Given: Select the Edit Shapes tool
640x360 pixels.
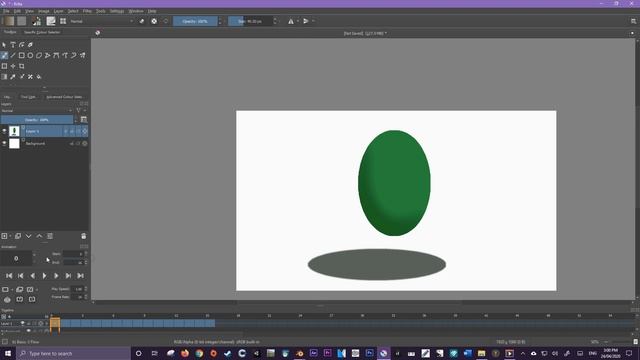Looking at the screenshot, I should click(x=22, y=44).
